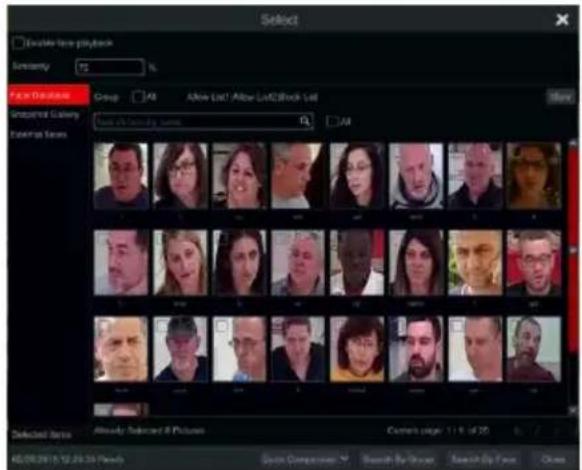
Task: Click the Allow List / Block List group text
Action: point(252,97)
